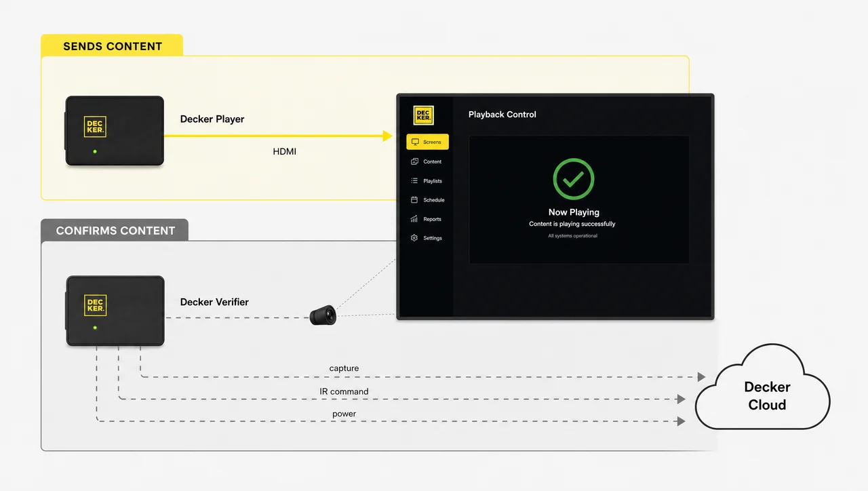This screenshot has height=491, width=868.
Task: Click the Playlists list icon
Action: click(x=414, y=181)
